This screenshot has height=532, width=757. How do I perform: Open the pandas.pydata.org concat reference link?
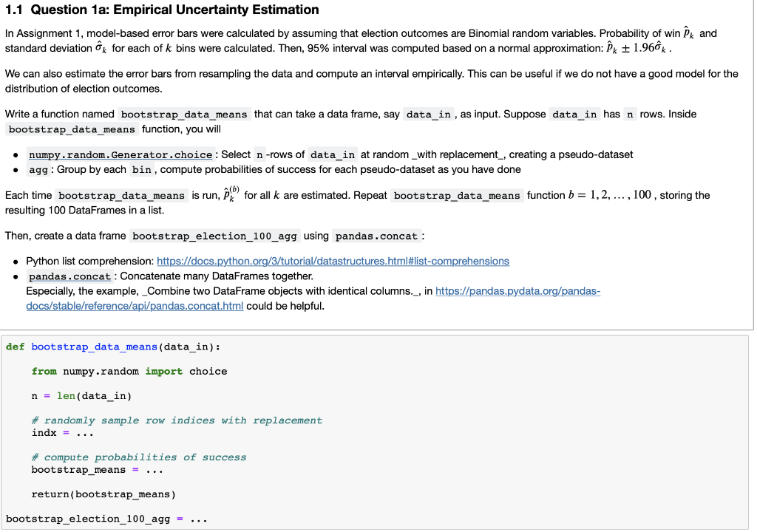tap(517, 291)
